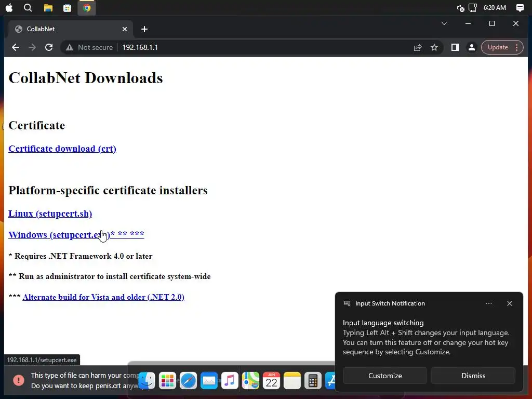Open the notification center icon
The height and width of the screenshot is (399, 532).
coord(520,8)
